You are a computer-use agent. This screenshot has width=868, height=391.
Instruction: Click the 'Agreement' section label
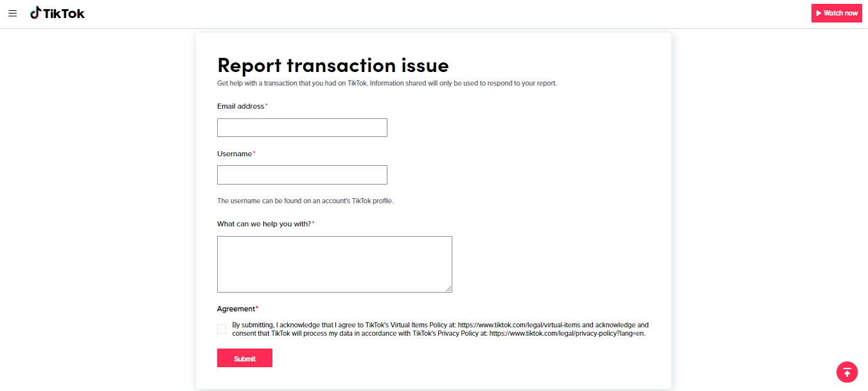pos(236,309)
